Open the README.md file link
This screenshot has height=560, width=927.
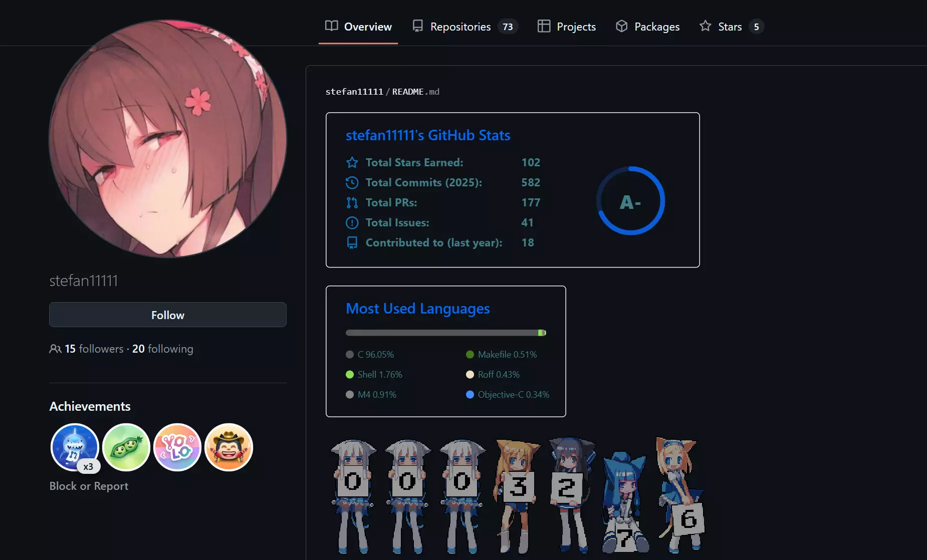click(x=415, y=92)
